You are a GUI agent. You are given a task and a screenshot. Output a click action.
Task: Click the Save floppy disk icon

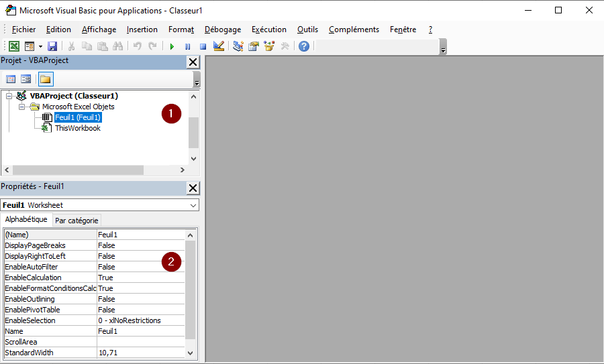click(x=52, y=46)
